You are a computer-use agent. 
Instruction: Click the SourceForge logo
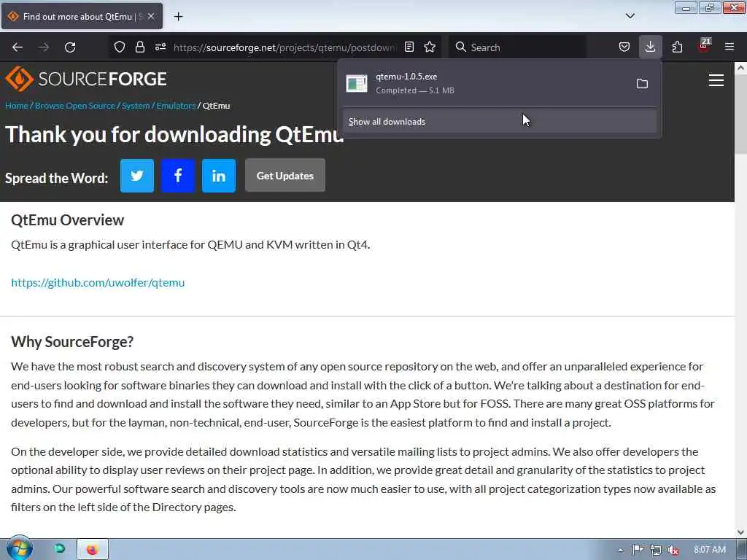[x=86, y=79]
